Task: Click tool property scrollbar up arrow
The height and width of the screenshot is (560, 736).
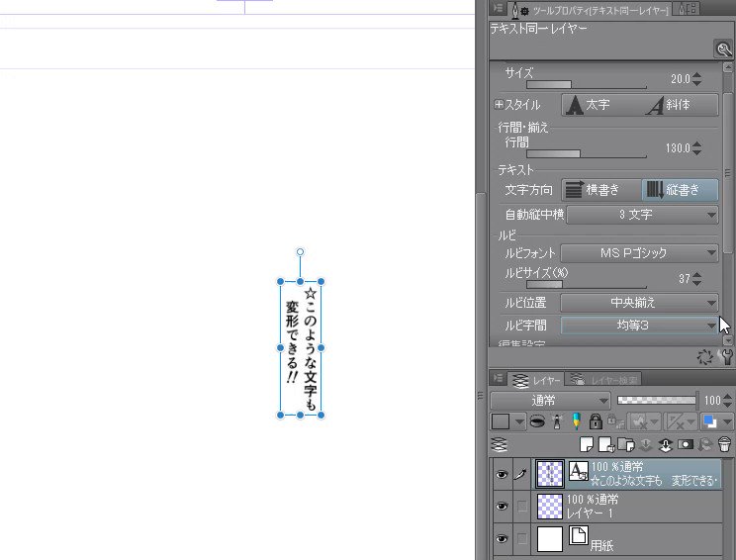Action: [727, 67]
